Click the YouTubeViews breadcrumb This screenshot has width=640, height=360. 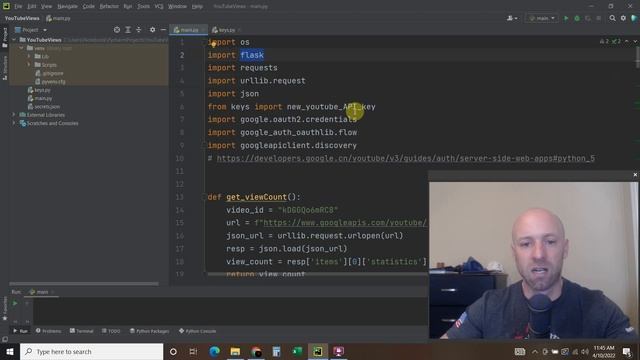(22, 18)
